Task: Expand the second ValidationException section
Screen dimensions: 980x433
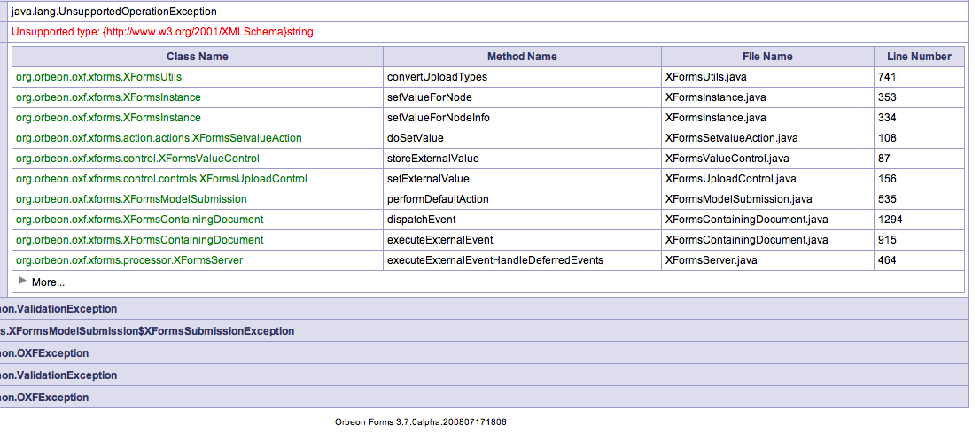Action: coord(58,375)
